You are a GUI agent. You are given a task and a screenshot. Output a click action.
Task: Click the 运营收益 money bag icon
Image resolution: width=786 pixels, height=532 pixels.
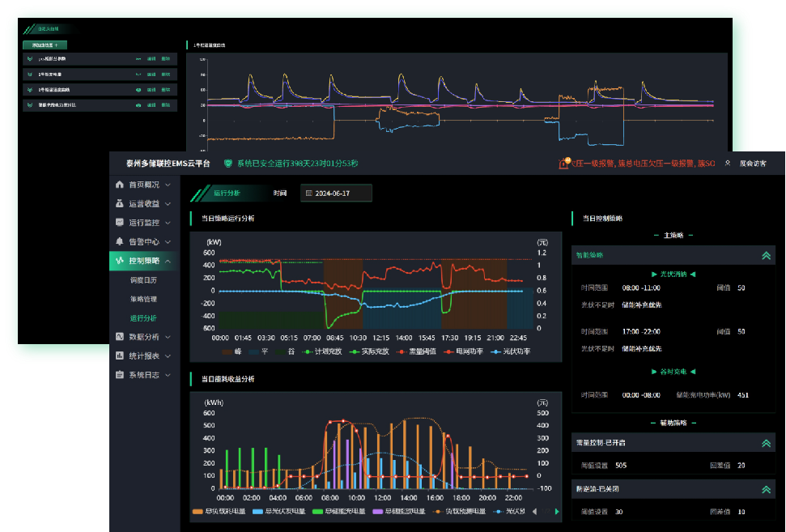coord(120,203)
